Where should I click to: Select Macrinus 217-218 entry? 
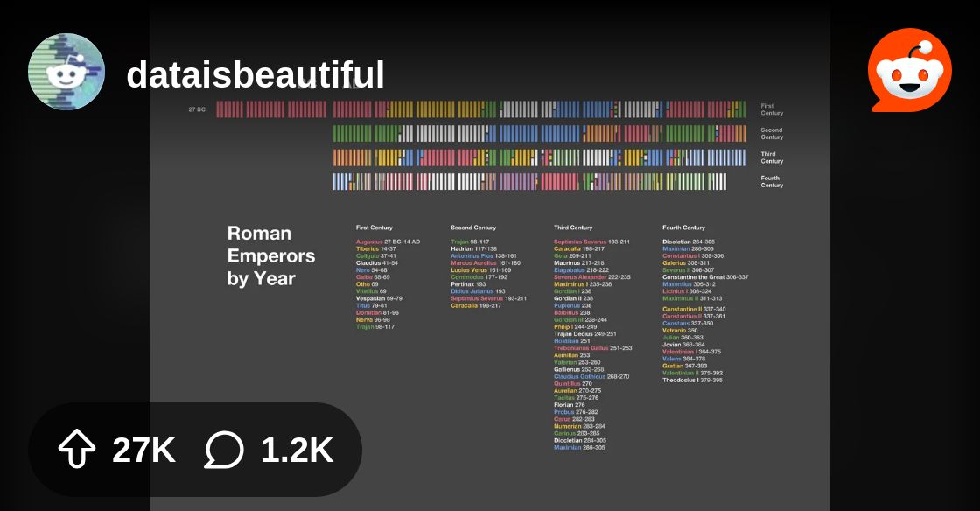[x=578, y=263]
